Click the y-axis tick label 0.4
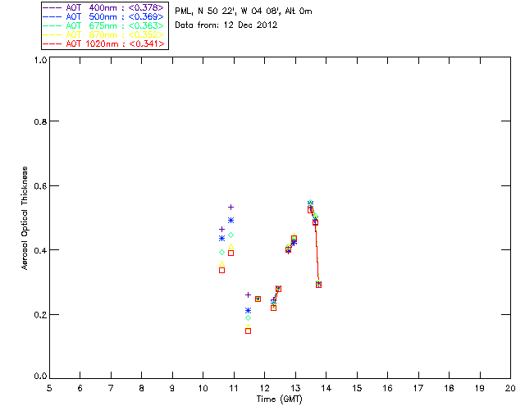 [40, 250]
